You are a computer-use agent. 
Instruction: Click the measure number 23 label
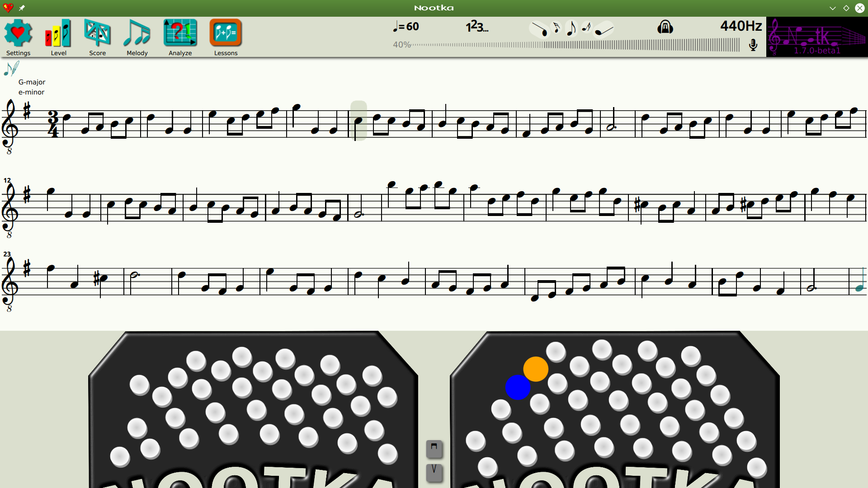click(7, 254)
